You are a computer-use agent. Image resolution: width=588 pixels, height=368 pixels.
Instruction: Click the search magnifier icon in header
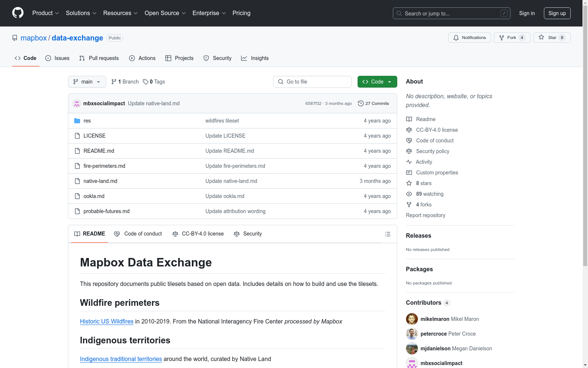399,13
